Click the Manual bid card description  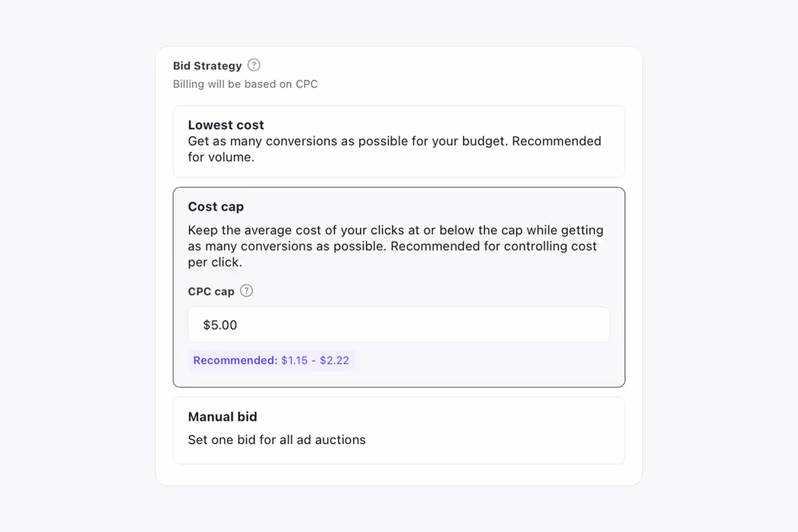pyautogui.click(x=277, y=440)
